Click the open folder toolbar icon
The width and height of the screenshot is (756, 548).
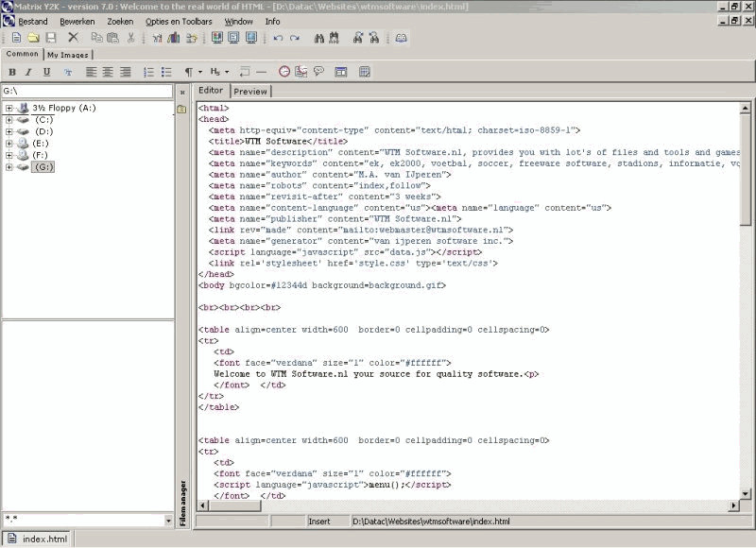[33, 38]
